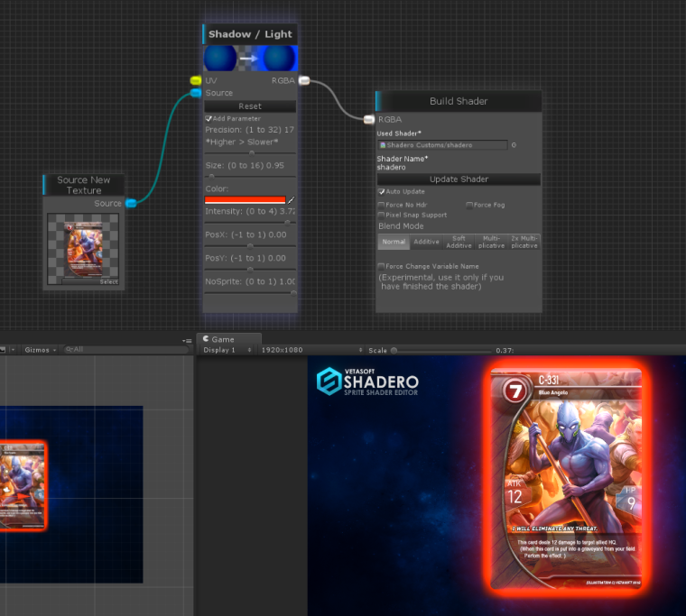Screen dimensions: 686x616
Task: Select the 2x Multiplicative blend mode
Action: coord(524,242)
